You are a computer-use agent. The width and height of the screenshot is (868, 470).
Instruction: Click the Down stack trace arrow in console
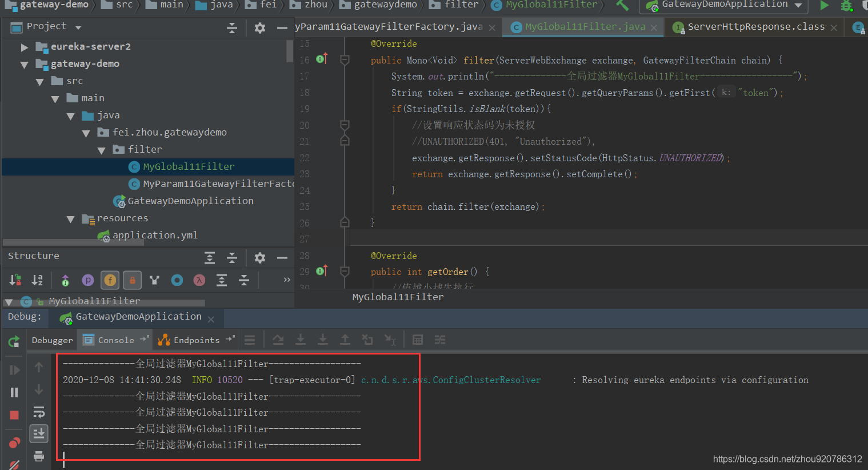39,389
